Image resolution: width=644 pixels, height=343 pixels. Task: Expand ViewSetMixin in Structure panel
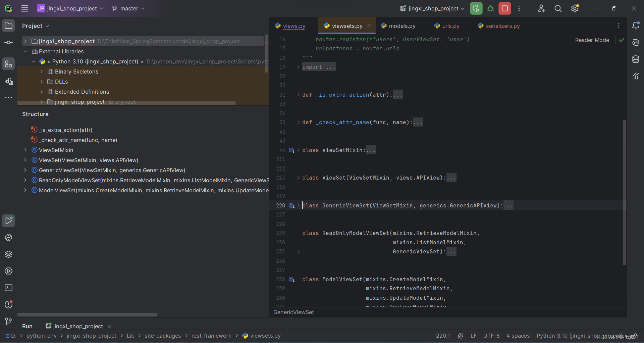pos(25,150)
